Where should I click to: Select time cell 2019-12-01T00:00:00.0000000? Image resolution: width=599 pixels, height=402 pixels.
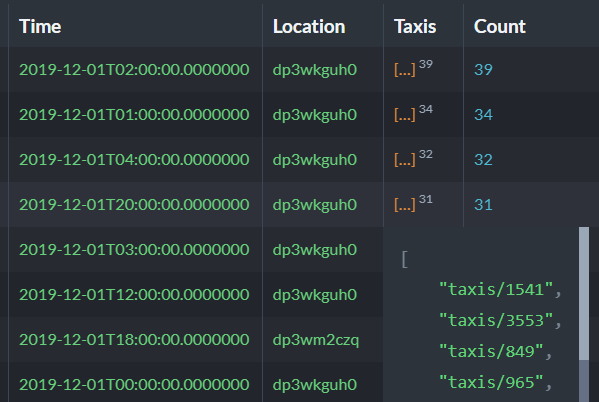tap(134, 384)
